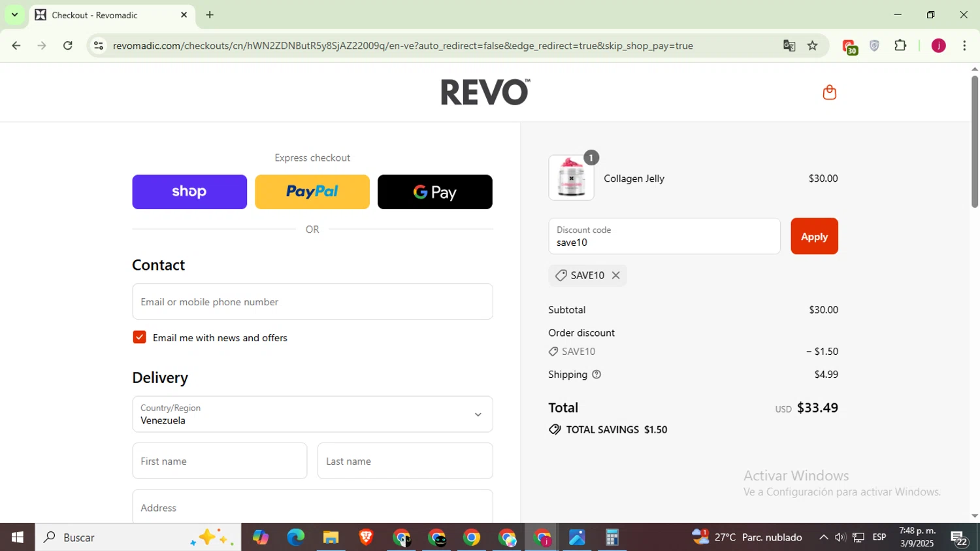The height and width of the screenshot is (551, 980).
Task: Open a new browser tab
Action: click(210, 14)
